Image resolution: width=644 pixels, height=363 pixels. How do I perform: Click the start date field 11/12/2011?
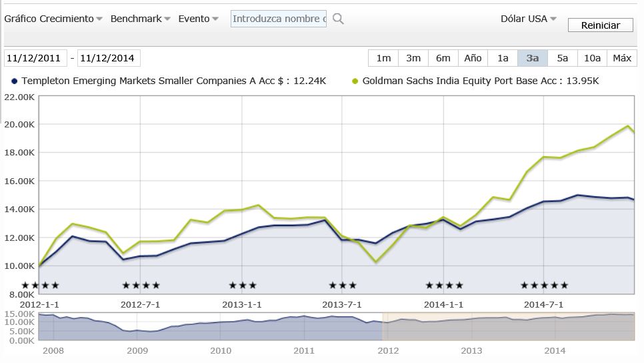(x=35, y=58)
